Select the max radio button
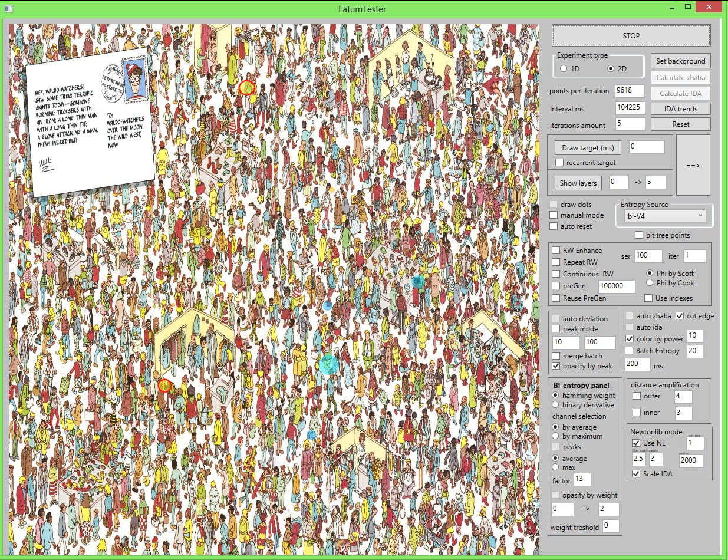Image resolution: width=728 pixels, height=560 pixels. (x=556, y=467)
